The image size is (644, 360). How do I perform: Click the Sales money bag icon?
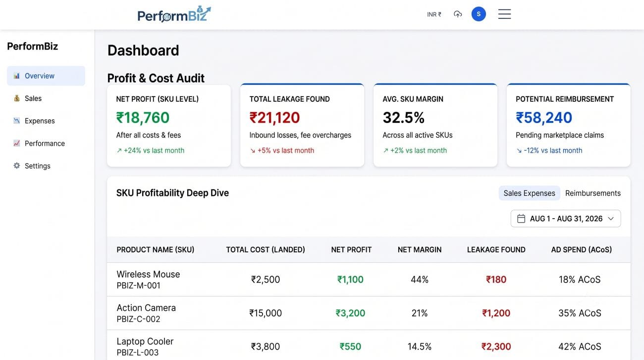pos(17,98)
